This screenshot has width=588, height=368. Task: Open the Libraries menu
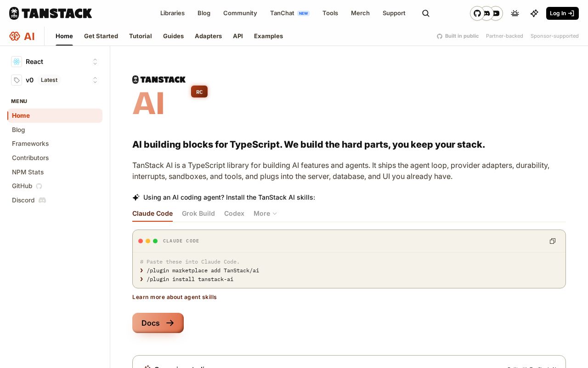click(x=172, y=13)
